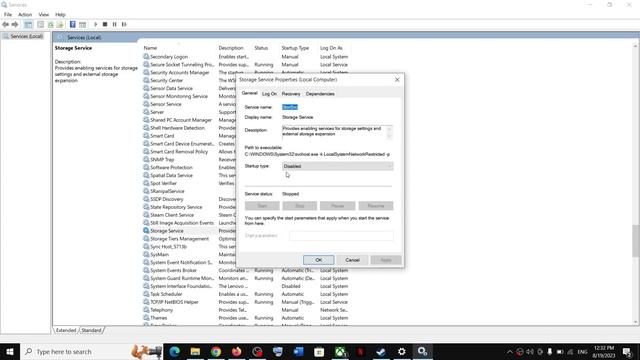Screen dimensions: 640x360
Task: Open the Windows Start menu
Action: point(10,351)
